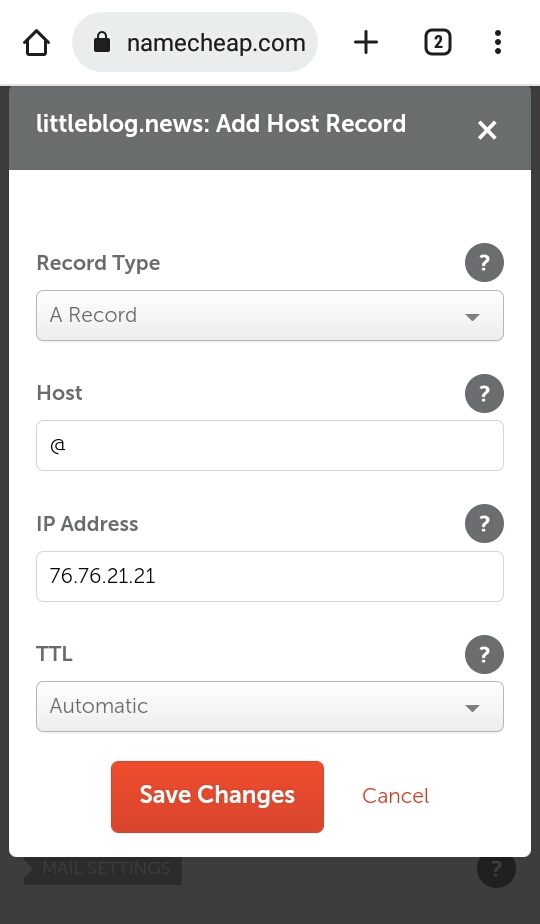Click the Mail Settings help icon
540x924 pixels.
pyautogui.click(x=496, y=868)
